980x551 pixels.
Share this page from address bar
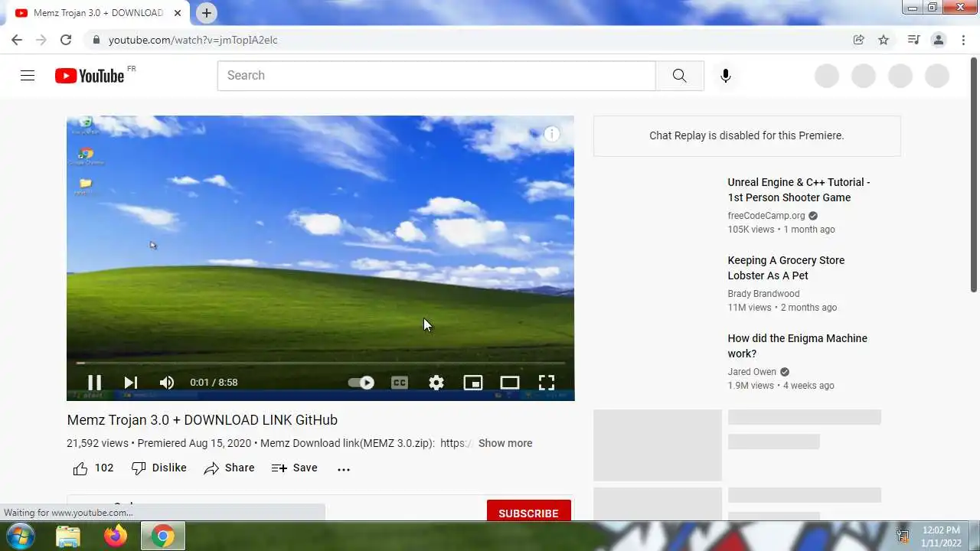click(x=859, y=40)
